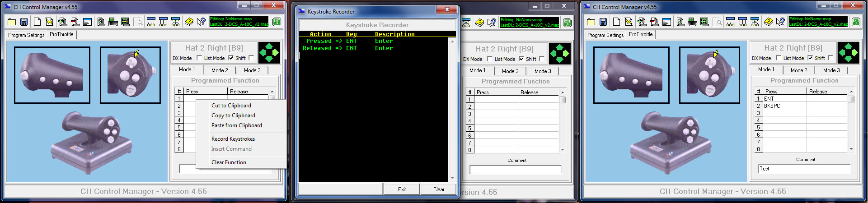Toggle the Shift checkbox in the left window
The width and height of the screenshot is (868, 203).
[251, 58]
